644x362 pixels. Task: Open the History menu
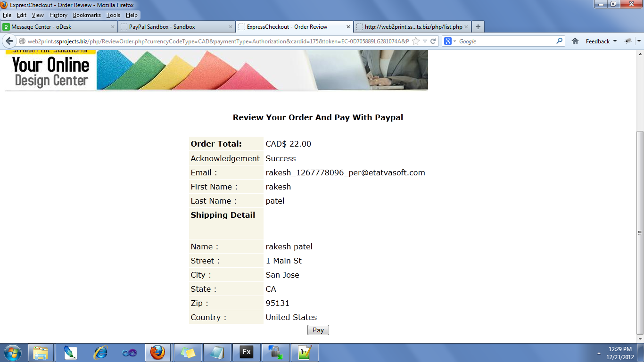[x=58, y=15]
